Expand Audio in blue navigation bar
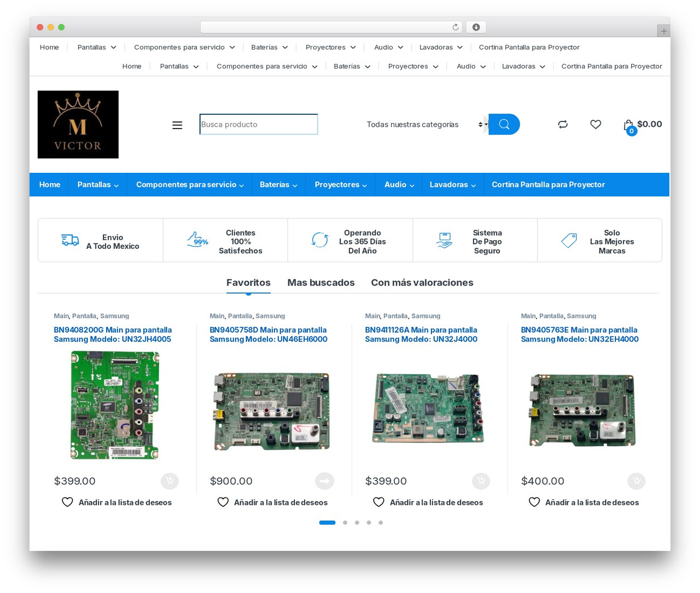This screenshot has width=700, height=593. pyautogui.click(x=399, y=185)
